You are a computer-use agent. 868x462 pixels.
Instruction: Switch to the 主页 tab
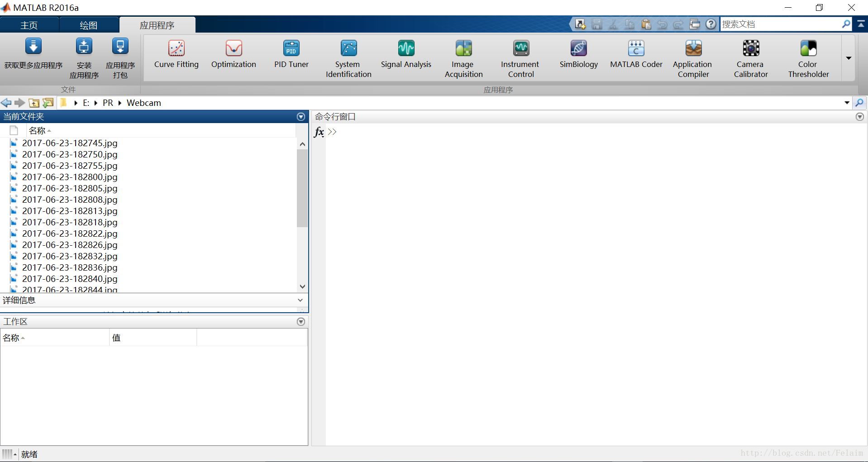point(29,25)
